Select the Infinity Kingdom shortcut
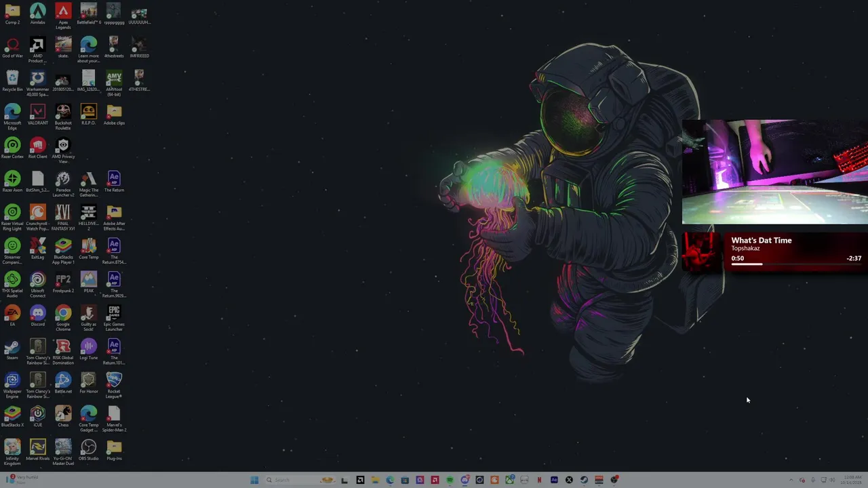Screen dimensions: 868x488 [12, 453]
